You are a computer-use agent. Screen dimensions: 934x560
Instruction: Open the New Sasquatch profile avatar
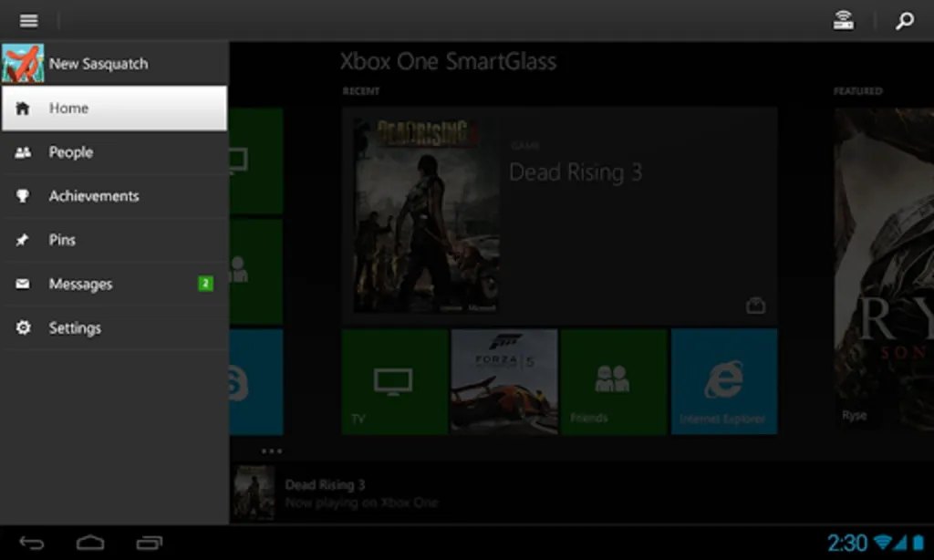23,63
